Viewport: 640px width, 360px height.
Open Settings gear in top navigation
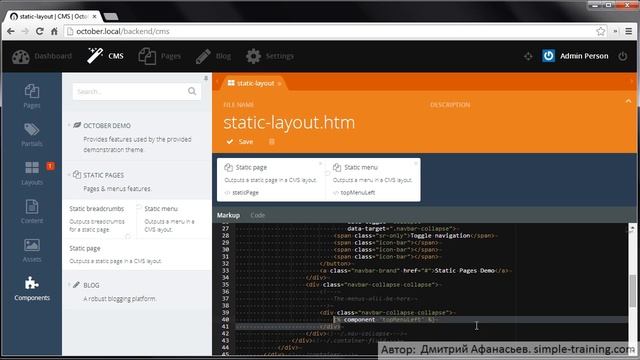coord(269,56)
